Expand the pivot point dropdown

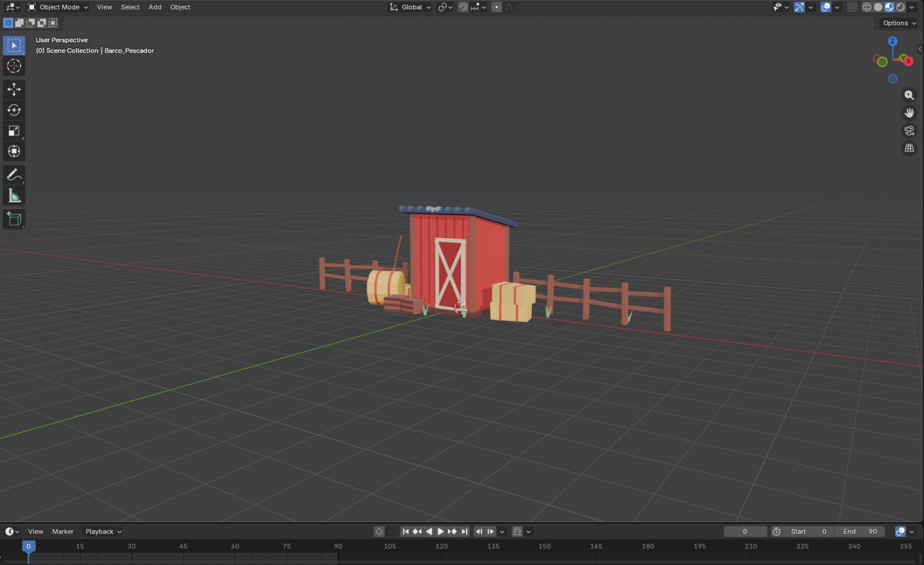point(445,7)
